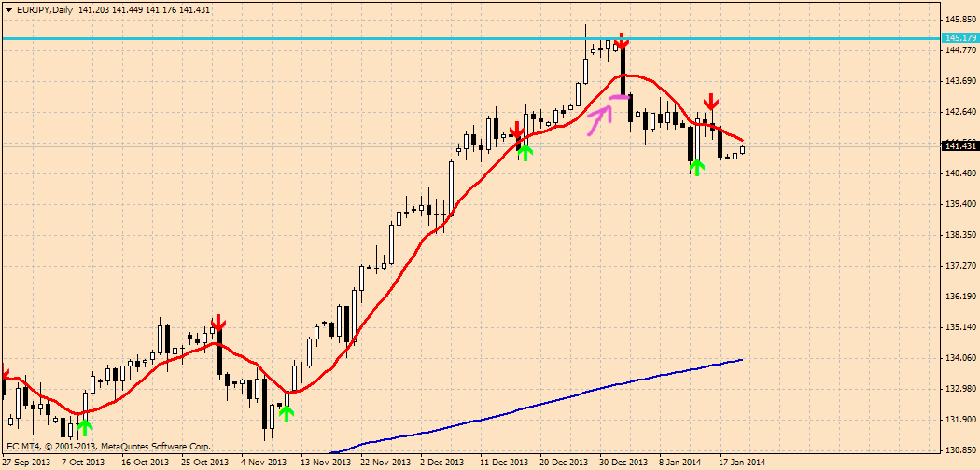Click the 17 Jan 2014 date label
Viewport: 980px width, 470px height.
[741, 463]
